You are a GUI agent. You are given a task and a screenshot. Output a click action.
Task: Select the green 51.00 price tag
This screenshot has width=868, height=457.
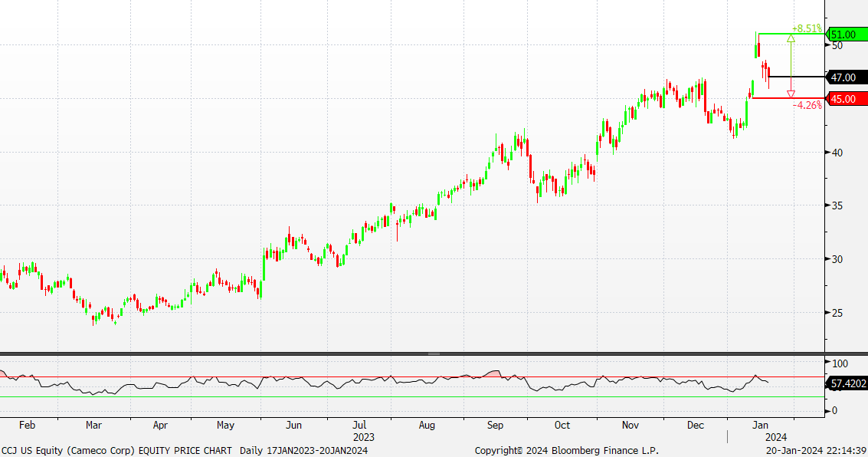pos(847,35)
